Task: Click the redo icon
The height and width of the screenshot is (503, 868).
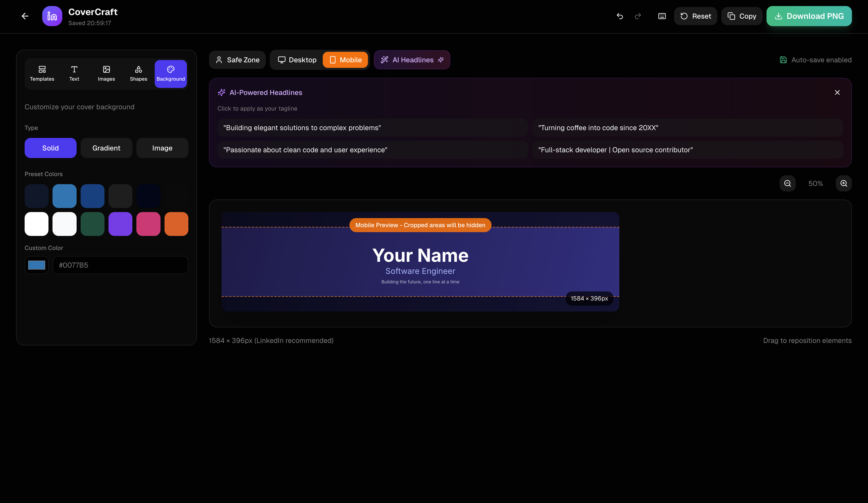Action: [x=638, y=16]
